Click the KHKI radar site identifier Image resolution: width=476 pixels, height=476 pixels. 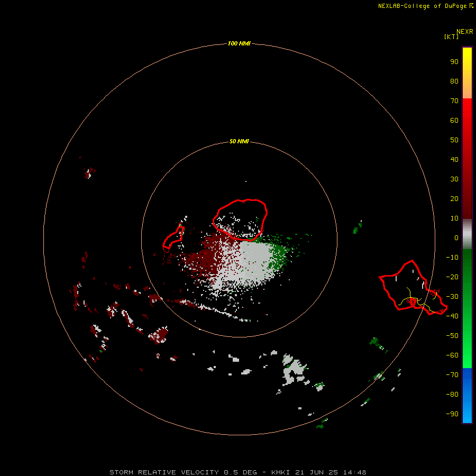click(280, 472)
